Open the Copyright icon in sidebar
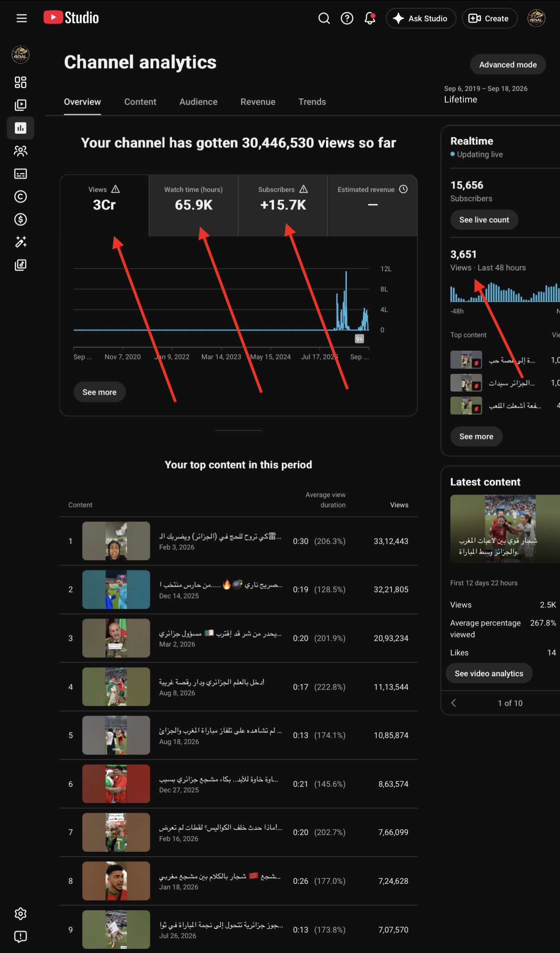The height and width of the screenshot is (953, 560). [x=20, y=196]
